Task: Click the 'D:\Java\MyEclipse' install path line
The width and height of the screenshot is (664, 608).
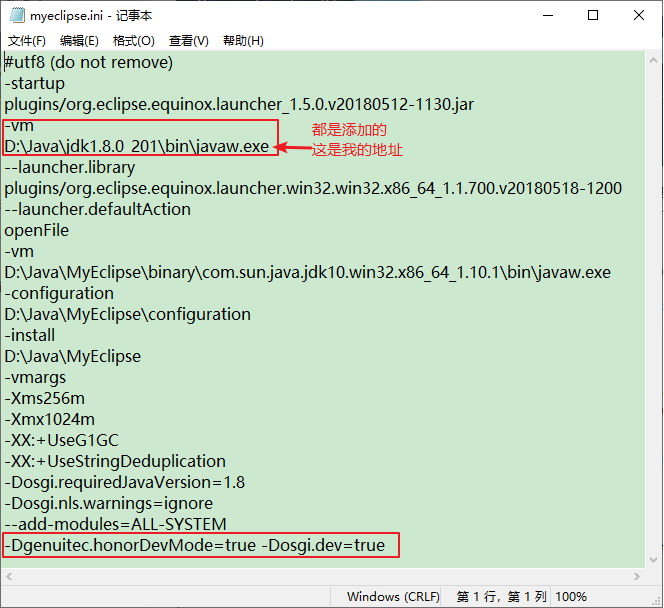Action: pos(72,356)
